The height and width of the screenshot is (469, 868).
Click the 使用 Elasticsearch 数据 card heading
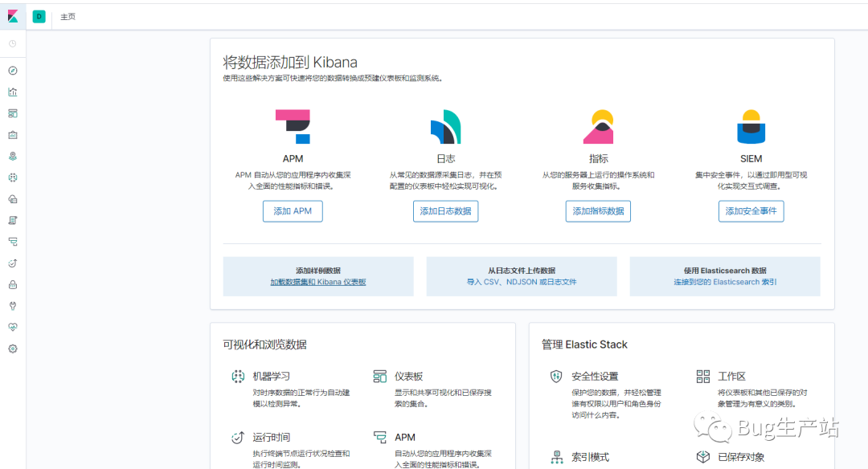(x=725, y=271)
